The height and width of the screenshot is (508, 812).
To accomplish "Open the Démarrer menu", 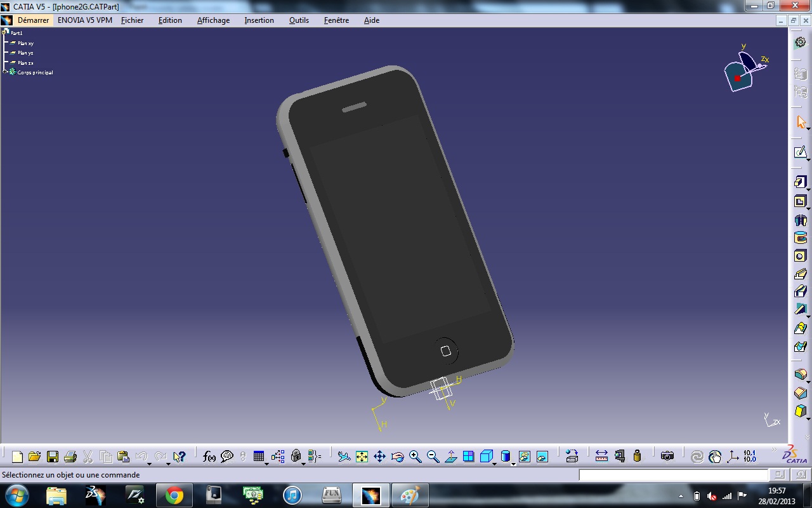I will pyautogui.click(x=34, y=20).
